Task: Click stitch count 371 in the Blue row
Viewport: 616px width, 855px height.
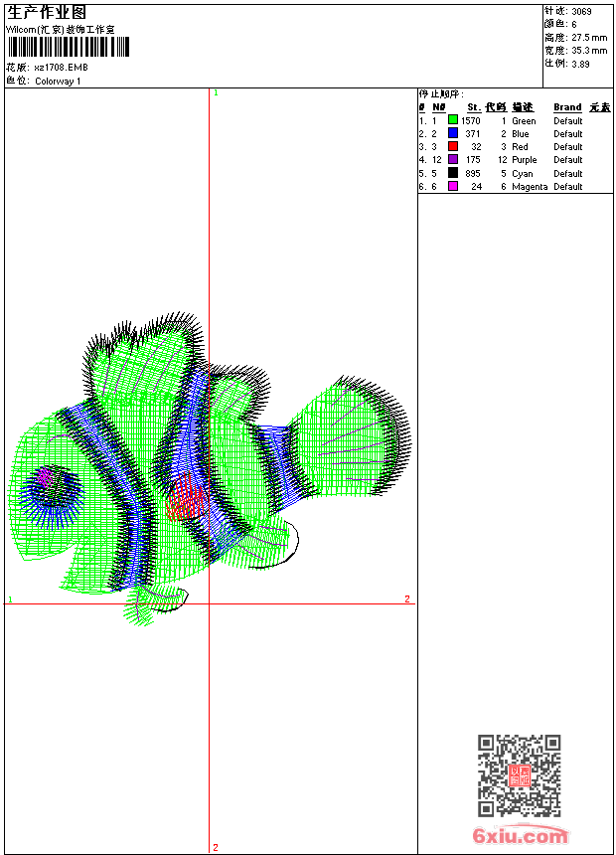Action: click(473, 134)
